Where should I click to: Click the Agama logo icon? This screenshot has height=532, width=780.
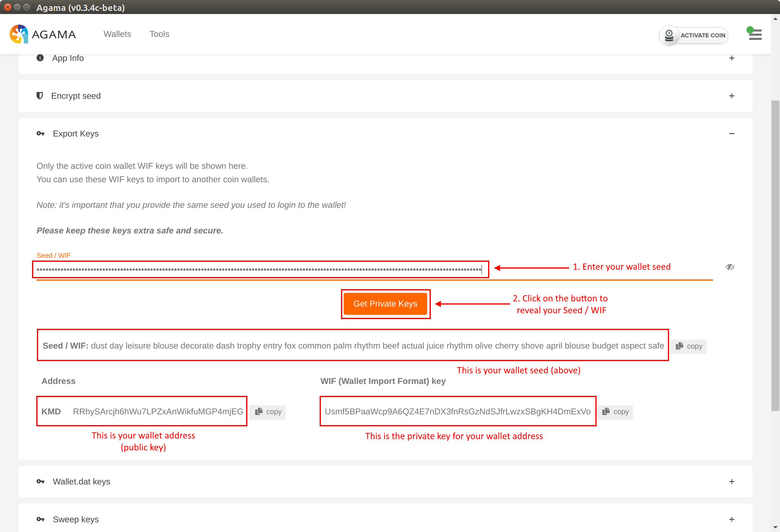click(x=19, y=34)
